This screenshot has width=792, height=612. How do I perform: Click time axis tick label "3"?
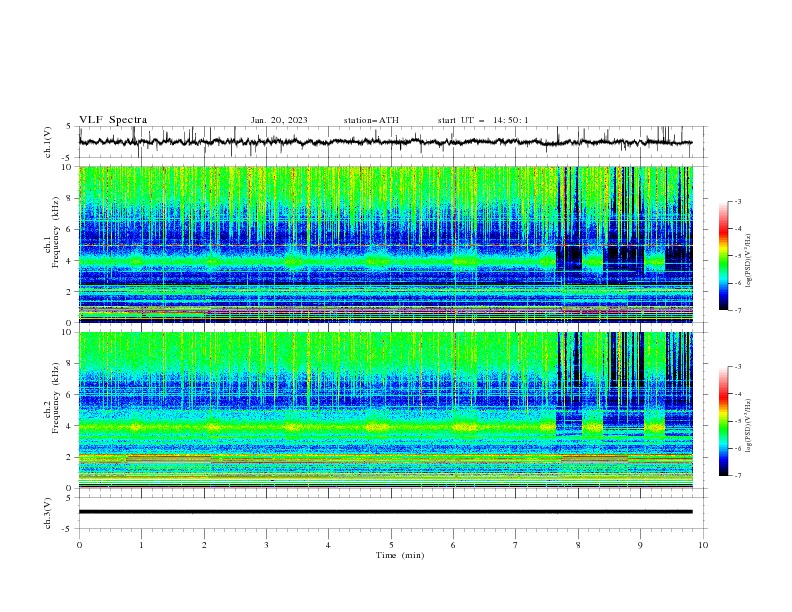[x=266, y=545]
